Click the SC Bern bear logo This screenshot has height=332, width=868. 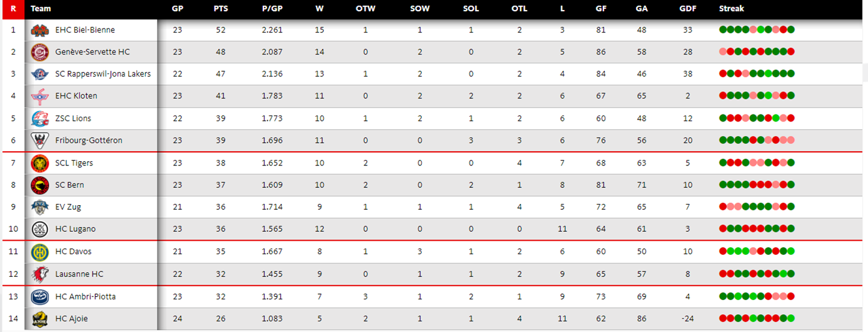pyautogui.click(x=40, y=185)
